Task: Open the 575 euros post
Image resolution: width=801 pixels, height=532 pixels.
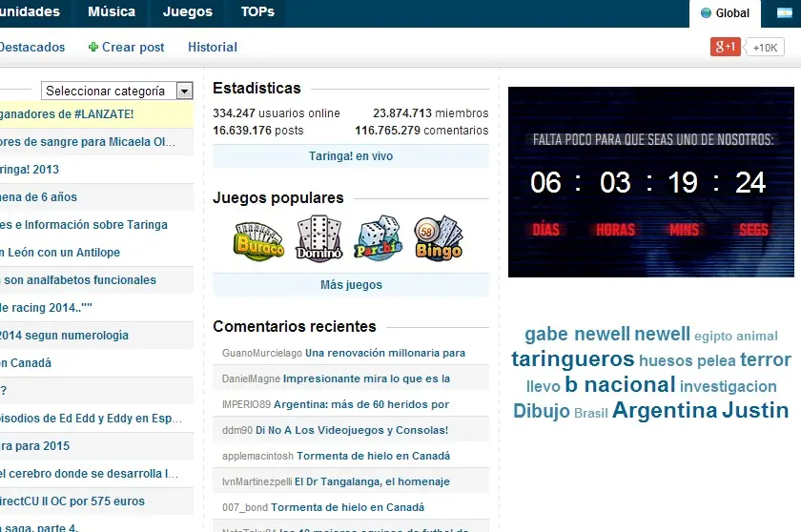Action: [x=72, y=501]
